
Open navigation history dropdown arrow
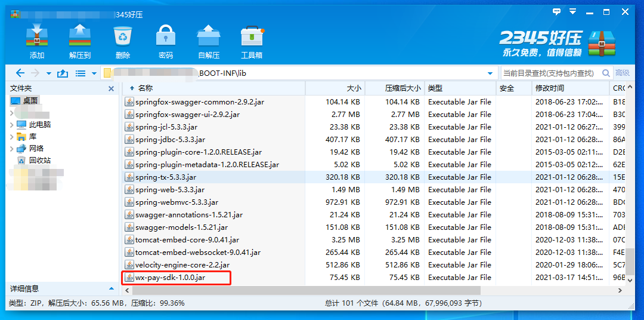pos(48,73)
